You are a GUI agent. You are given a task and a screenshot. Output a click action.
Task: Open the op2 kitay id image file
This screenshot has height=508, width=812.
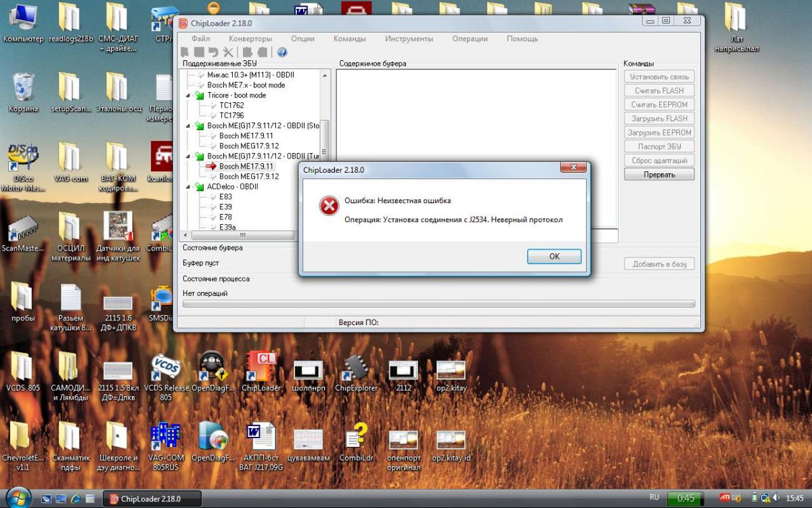(451, 446)
